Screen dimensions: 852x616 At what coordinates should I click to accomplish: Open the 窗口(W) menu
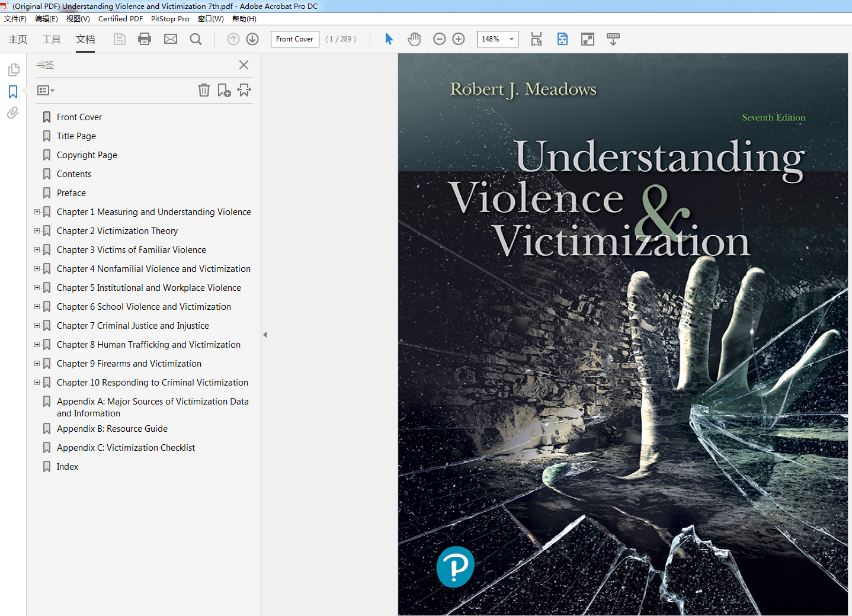(211, 19)
